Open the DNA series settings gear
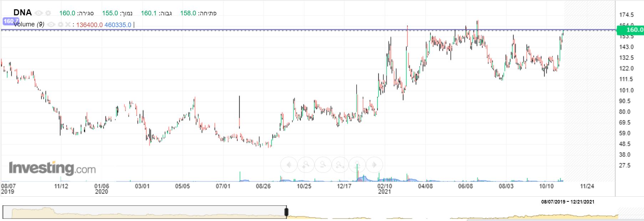The width and height of the screenshot is (644, 221). pyautogui.click(x=48, y=13)
